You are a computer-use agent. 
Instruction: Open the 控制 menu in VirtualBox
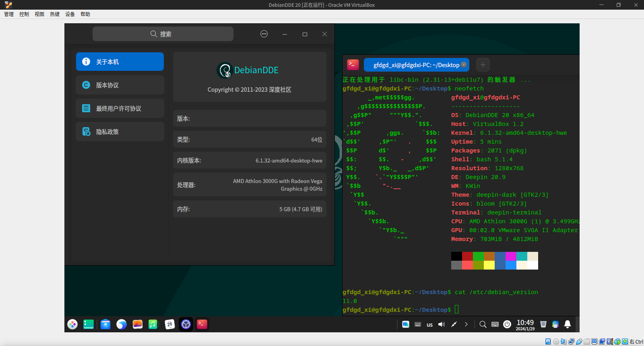pyautogui.click(x=24, y=14)
